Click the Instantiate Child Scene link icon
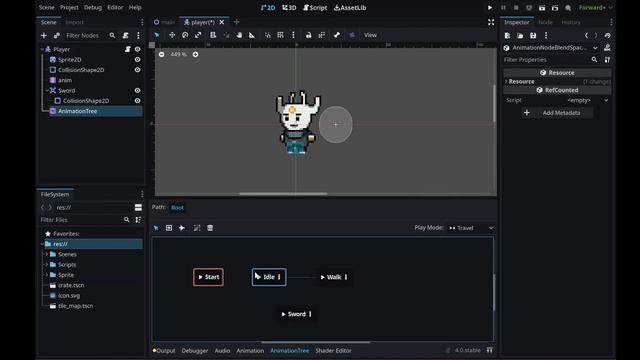640x360 pixels. (57, 36)
